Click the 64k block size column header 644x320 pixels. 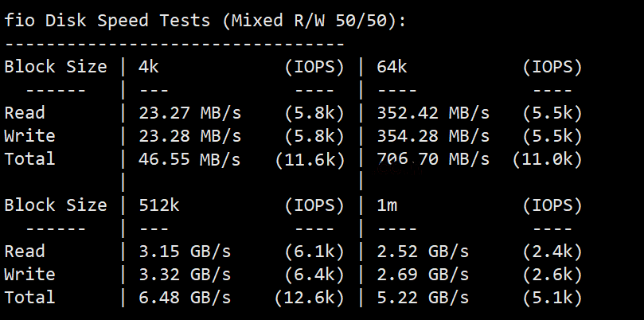click(x=392, y=67)
